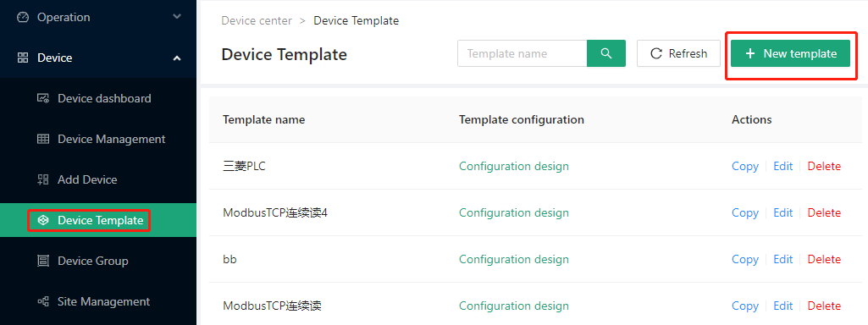
Task: Edit the 三菱PLC template
Action: coord(782,166)
